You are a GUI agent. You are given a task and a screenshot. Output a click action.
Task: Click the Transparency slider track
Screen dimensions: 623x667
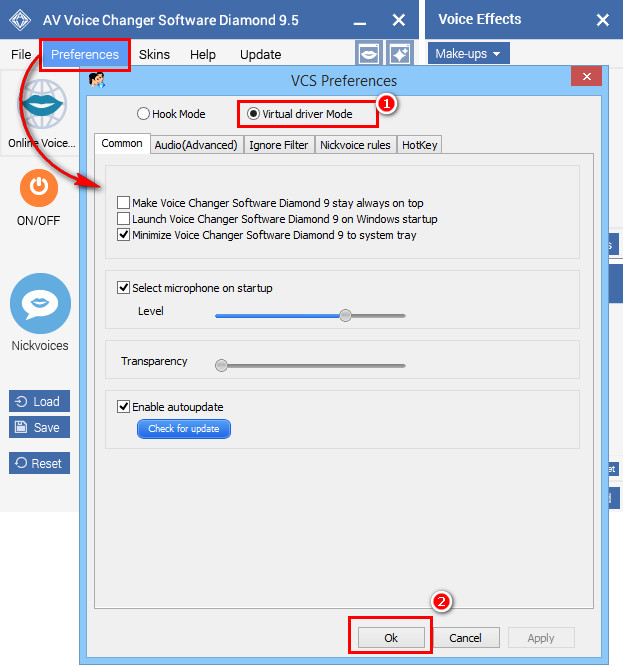[310, 365]
